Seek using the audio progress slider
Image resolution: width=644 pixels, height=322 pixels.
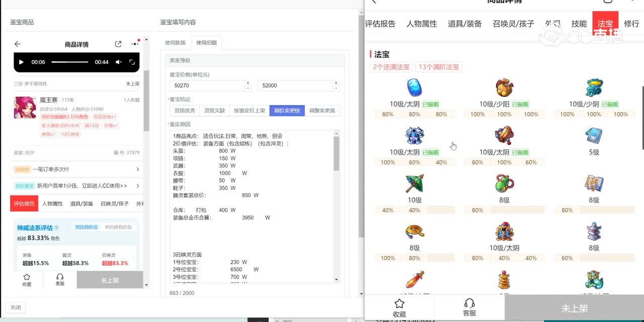[70, 62]
